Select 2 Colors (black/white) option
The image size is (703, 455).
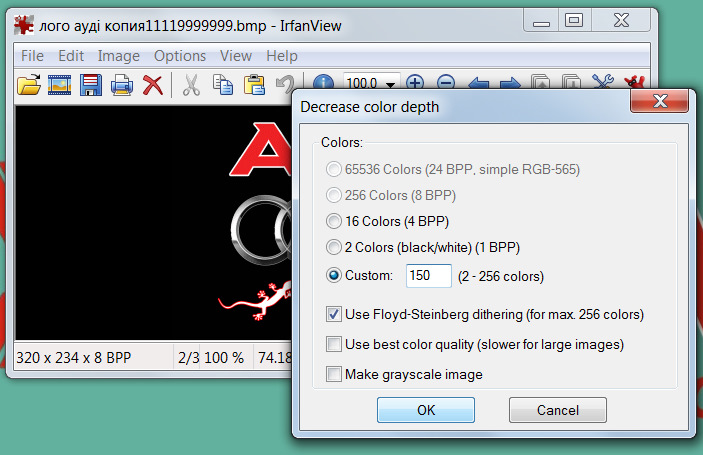click(423, 247)
